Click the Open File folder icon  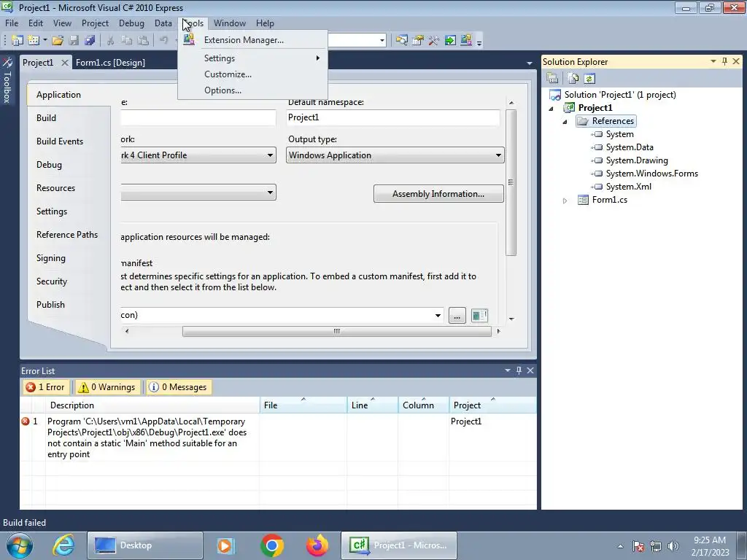pyautogui.click(x=58, y=41)
